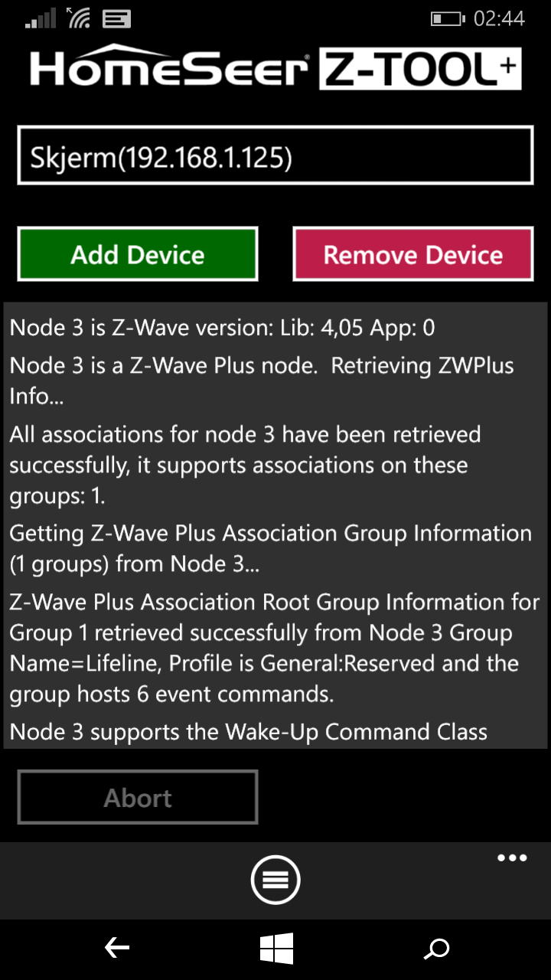551x980 pixels.
Task: Tap the green Add Device button
Action: pos(138,254)
